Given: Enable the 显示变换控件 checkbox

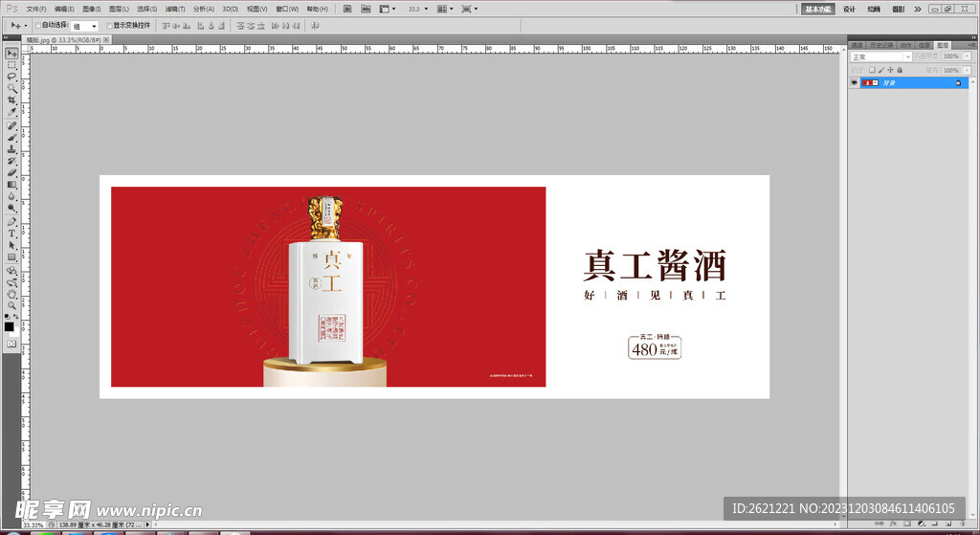Looking at the screenshot, I should click(109, 26).
